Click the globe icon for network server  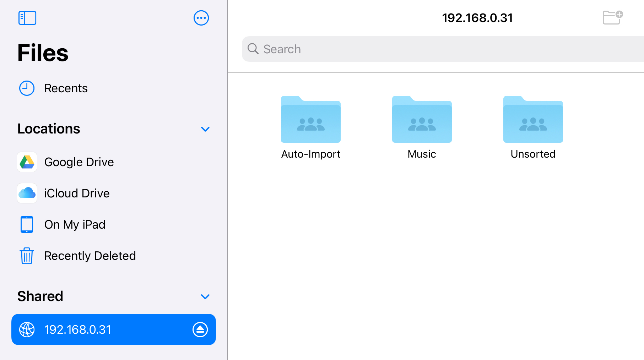coord(27,330)
